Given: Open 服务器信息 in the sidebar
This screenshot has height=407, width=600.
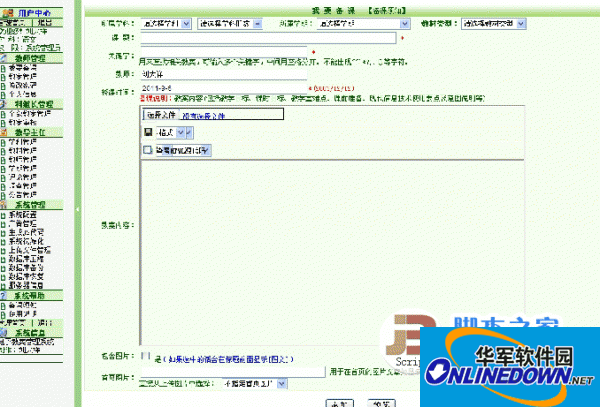Looking at the screenshot, I should (26, 285).
